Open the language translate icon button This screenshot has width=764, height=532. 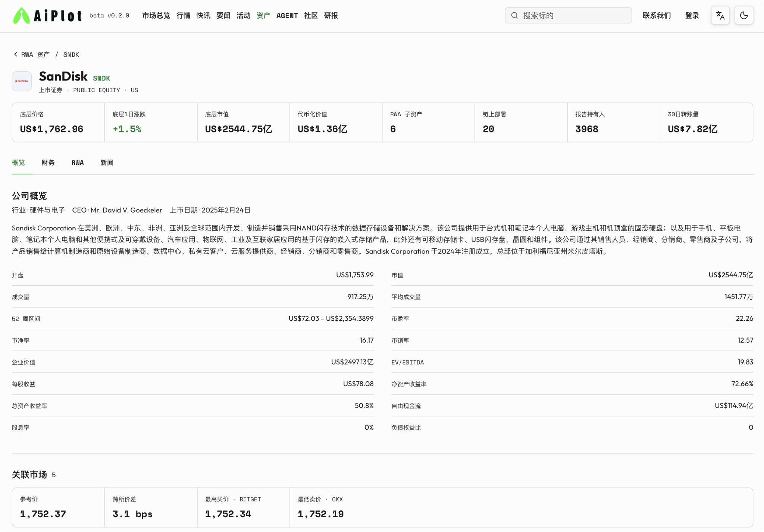(x=720, y=16)
